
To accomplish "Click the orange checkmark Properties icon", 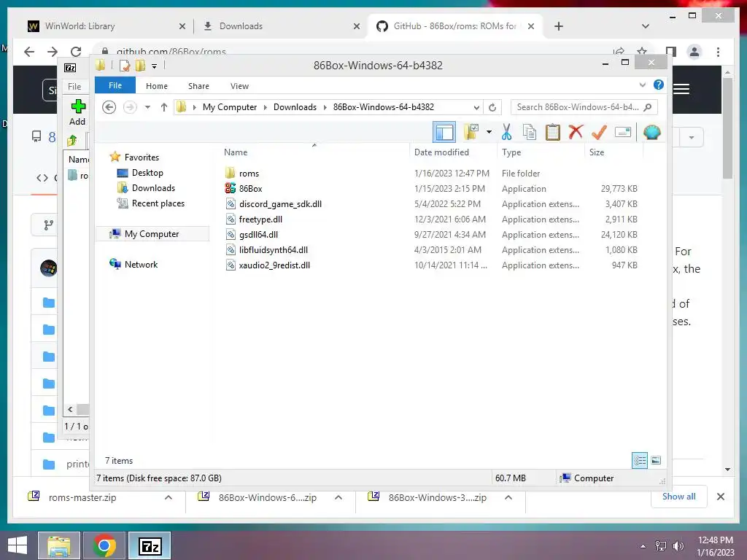I will pos(599,132).
